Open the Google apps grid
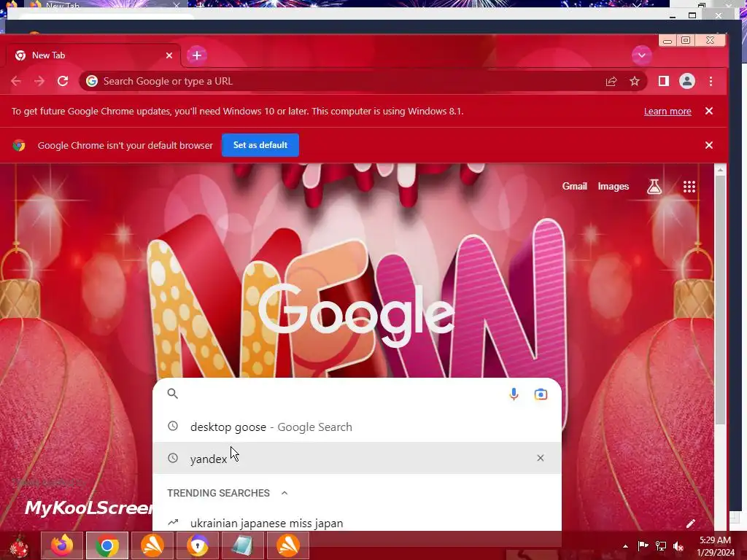The image size is (747, 560). click(x=689, y=186)
